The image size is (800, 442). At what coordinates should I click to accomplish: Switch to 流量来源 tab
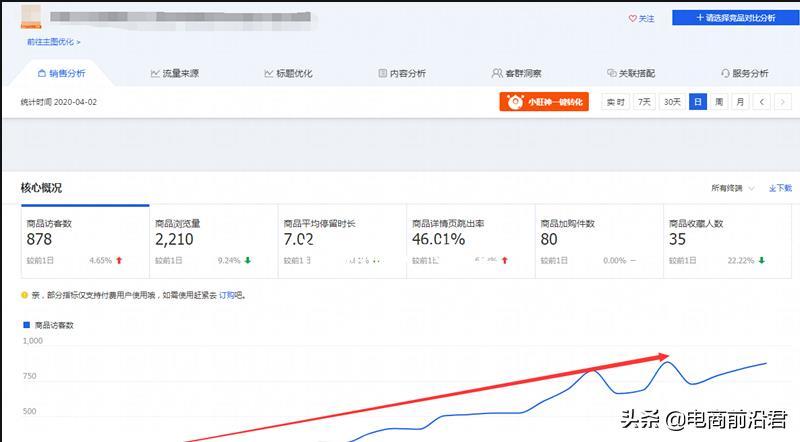pos(175,73)
